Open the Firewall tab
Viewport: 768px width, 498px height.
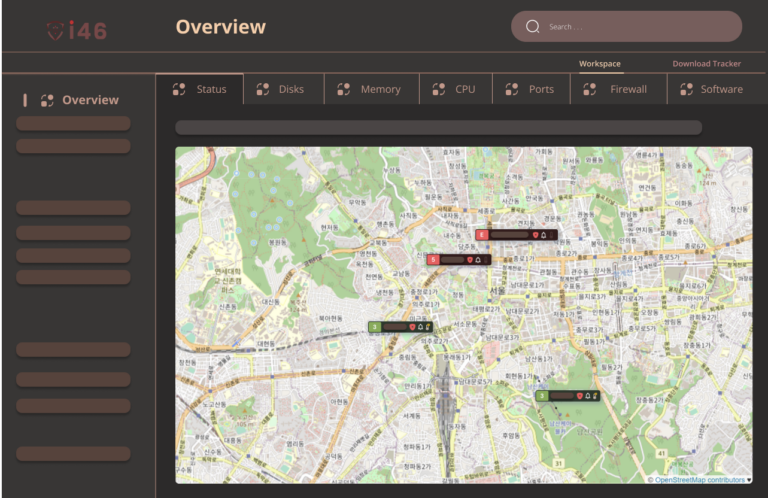point(619,89)
